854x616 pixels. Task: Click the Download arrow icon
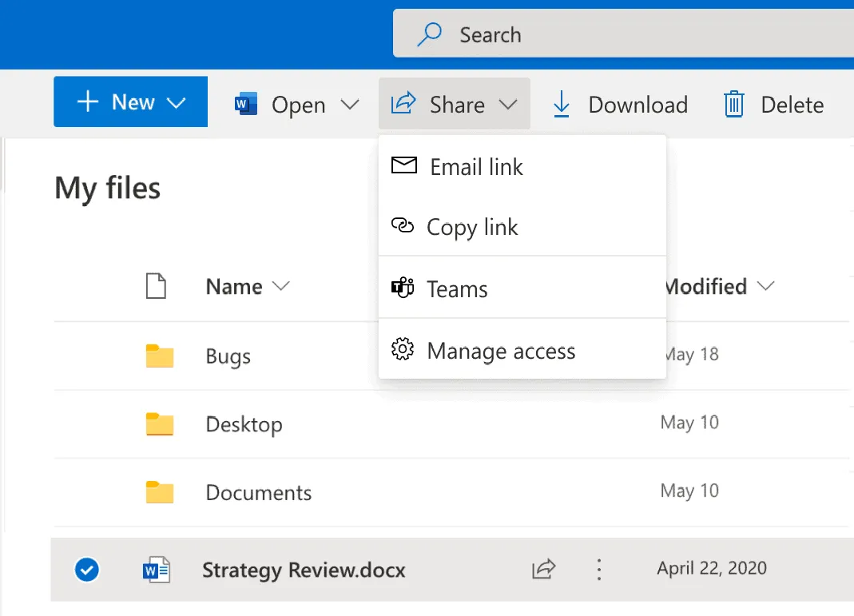pyautogui.click(x=561, y=104)
